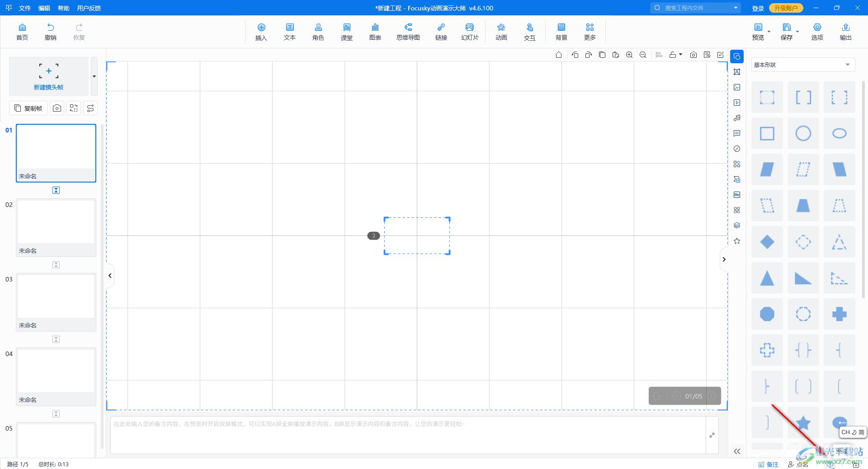Toggle transition icon below frame 03

click(x=56, y=339)
